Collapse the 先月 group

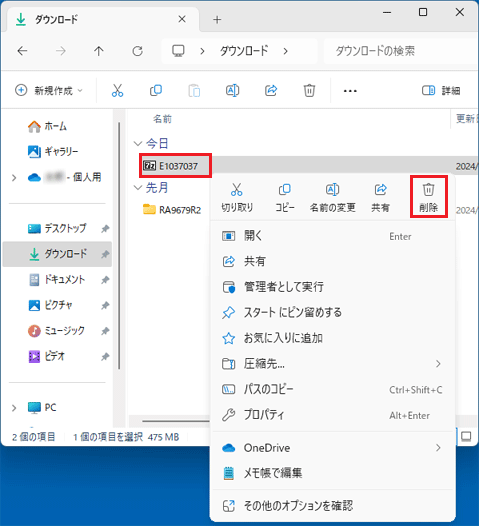click(138, 188)
